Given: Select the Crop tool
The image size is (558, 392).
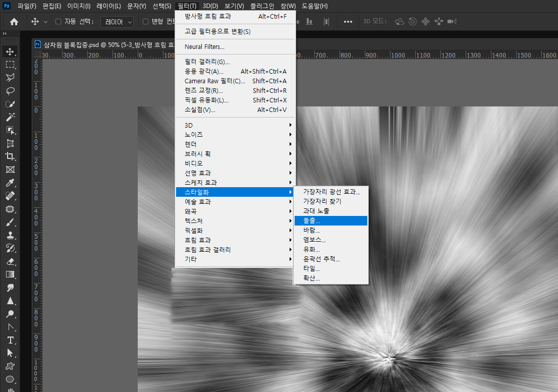Looking at the screenshot, I should tap(10, 156).
